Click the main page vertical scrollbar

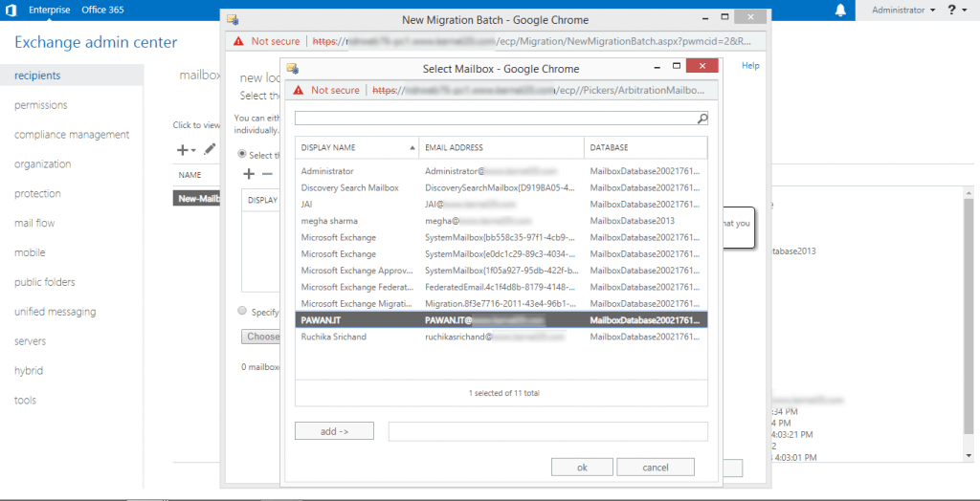point(969,318)
